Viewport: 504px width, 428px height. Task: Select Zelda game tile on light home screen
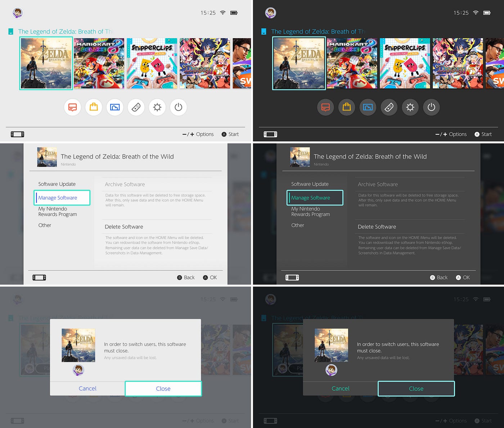tap(46, 63)
